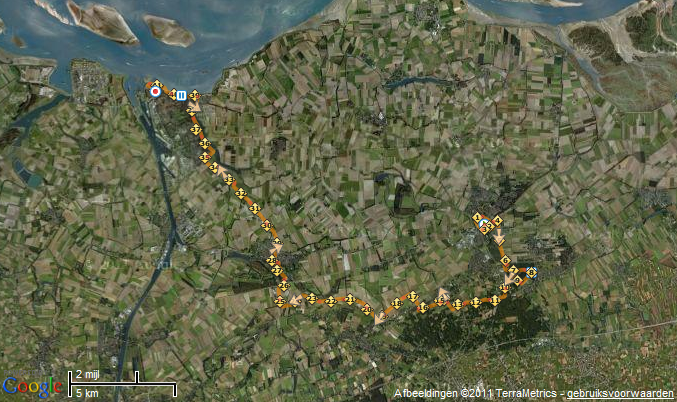Click kilometer marker 21 diamond

(350, 300)
